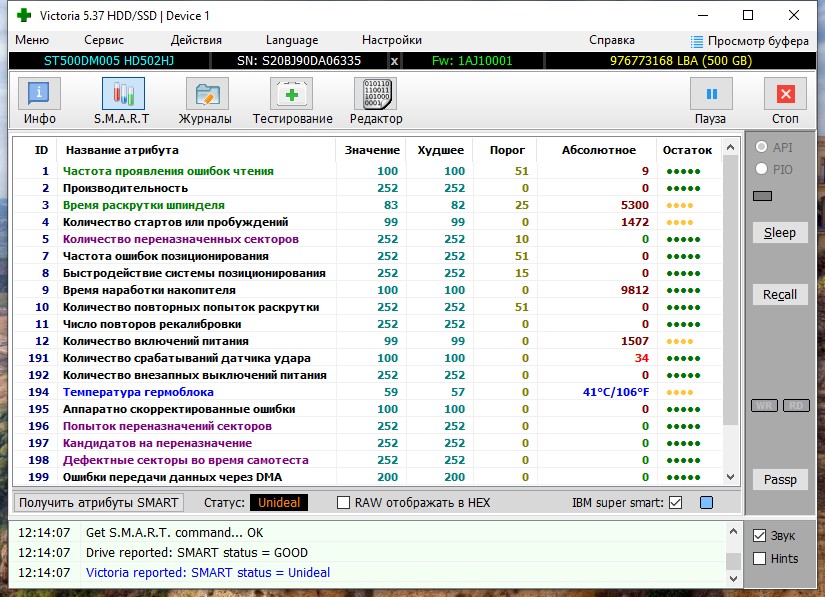Click the gray rectangle indicator below PIO
The height and width of the screenshot is (597, 825).
762,196
